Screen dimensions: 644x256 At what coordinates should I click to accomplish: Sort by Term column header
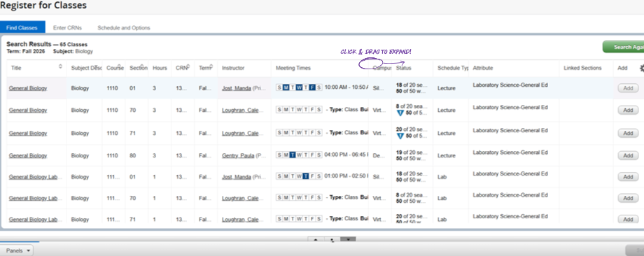205,68
